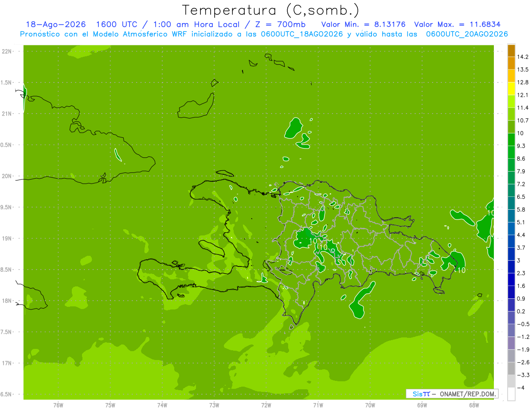Click the "-3.3" colorbar value
Screen dimensions: 532x411
[523, 375]
